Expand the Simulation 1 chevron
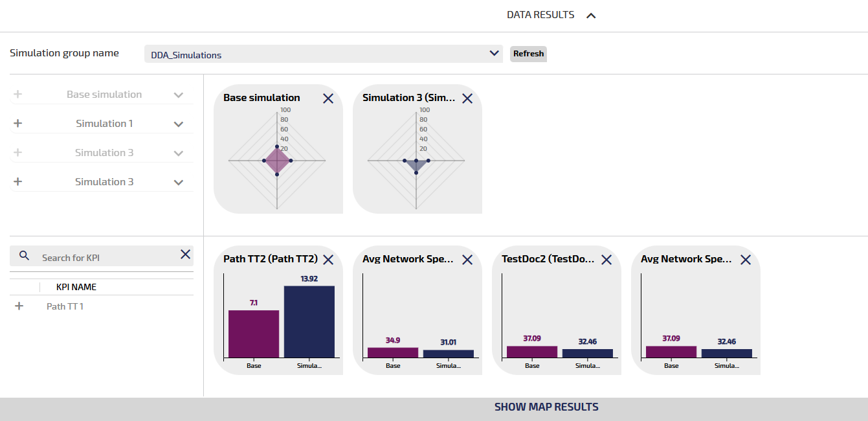The height and width of the screenshot is (421, 868). (x=179, y=124)
